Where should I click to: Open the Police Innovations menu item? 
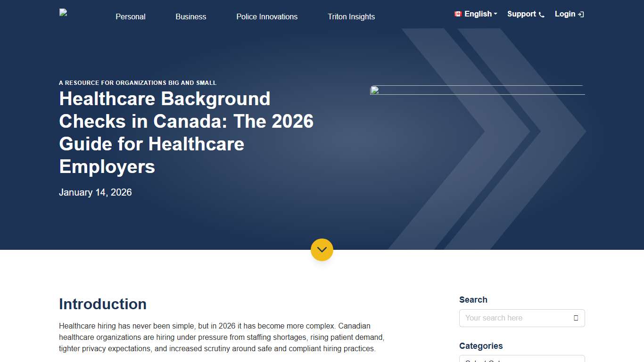coord(267,16)
